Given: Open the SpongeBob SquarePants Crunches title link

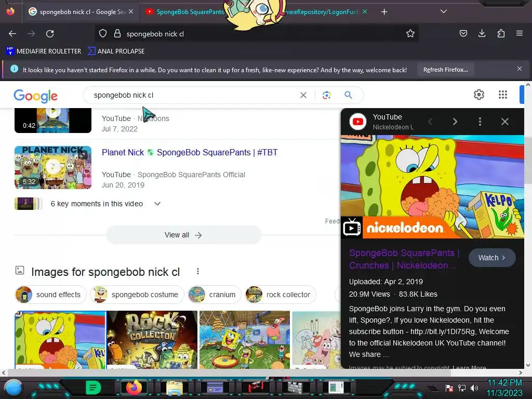Looking at the screenshot, I should click(404, 259).
